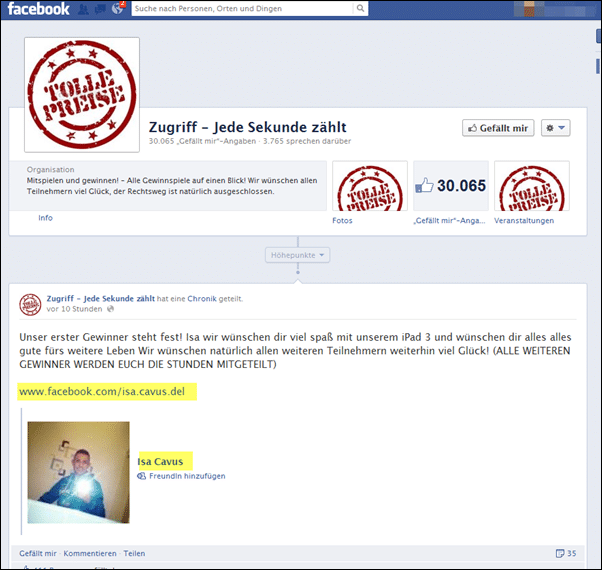
Task: Focus the search field for Personen, Orten
Action: 242,8
